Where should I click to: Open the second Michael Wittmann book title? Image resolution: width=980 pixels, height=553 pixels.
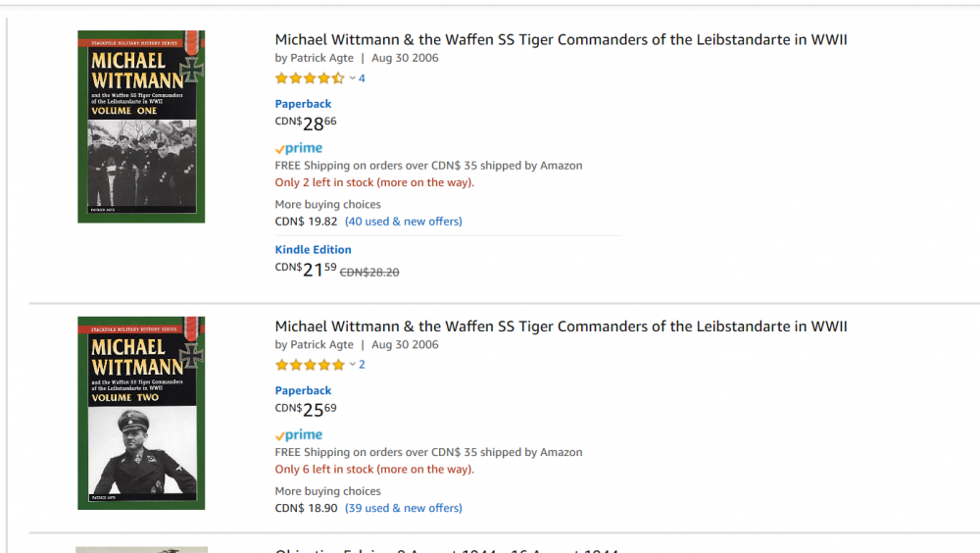click(561, 327)
